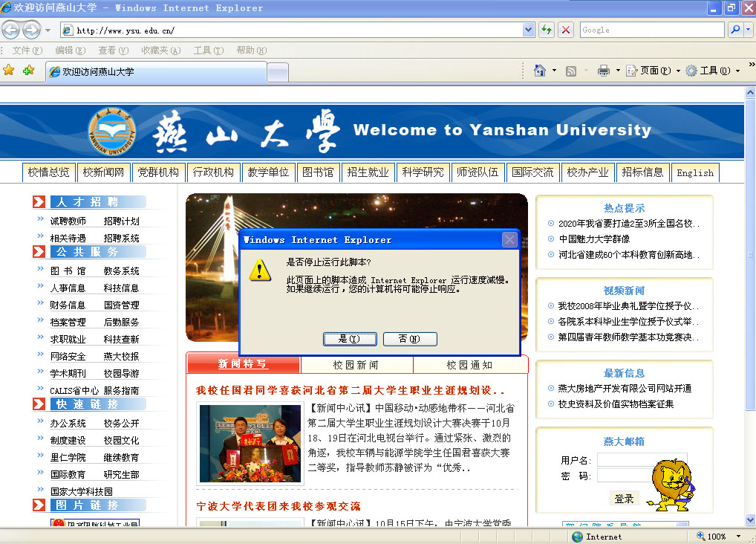This screenshot has width=756, height=544.
Task: Click the Home page icon
Action: [539, 71]
